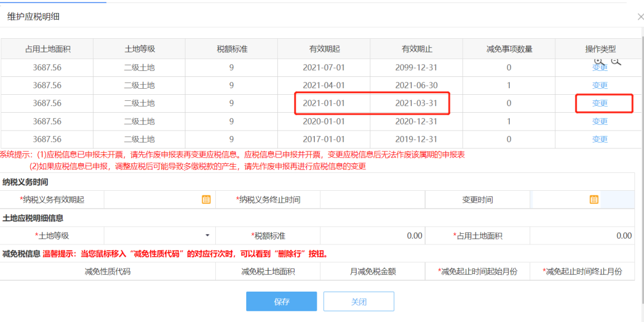Click the 减免税土地面积 column header

click(268, 271)
